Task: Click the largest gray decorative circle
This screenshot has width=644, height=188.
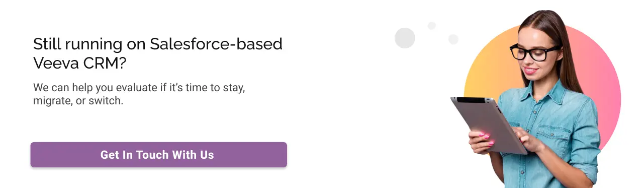Action: pyautogui.click(x=405, y=38)
